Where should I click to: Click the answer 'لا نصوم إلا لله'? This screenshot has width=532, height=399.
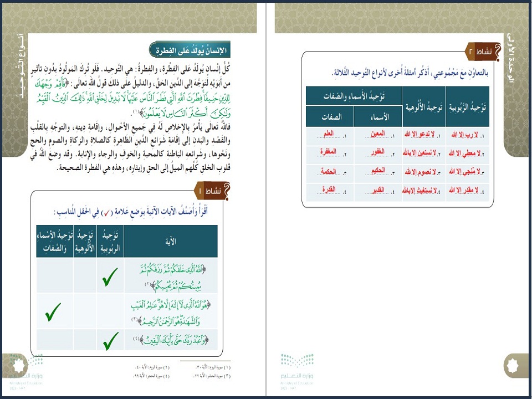[x=420, y=172]
